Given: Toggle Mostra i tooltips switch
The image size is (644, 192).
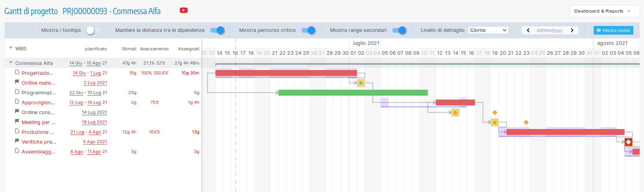Looking at the screenshot, I should click(93, 30).
